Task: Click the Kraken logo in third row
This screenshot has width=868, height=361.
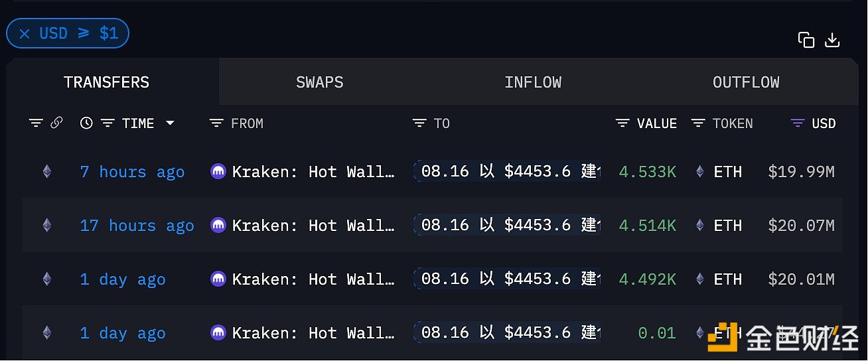Action: [218, 279]
